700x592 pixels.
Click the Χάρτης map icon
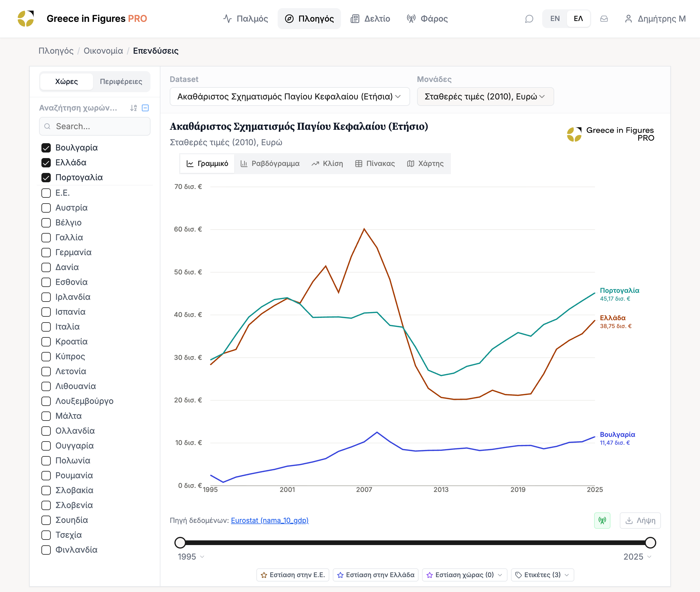pyautogui.click(x=410, y=164)
